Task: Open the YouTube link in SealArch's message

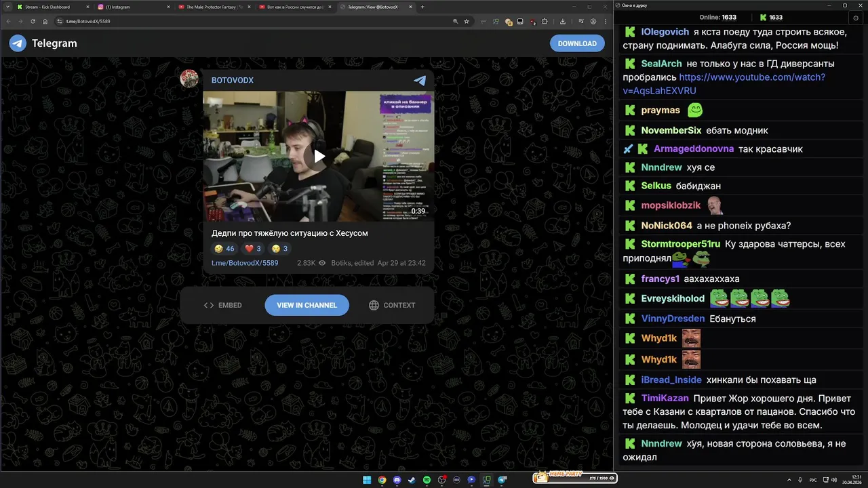Action: coord(724,83)
